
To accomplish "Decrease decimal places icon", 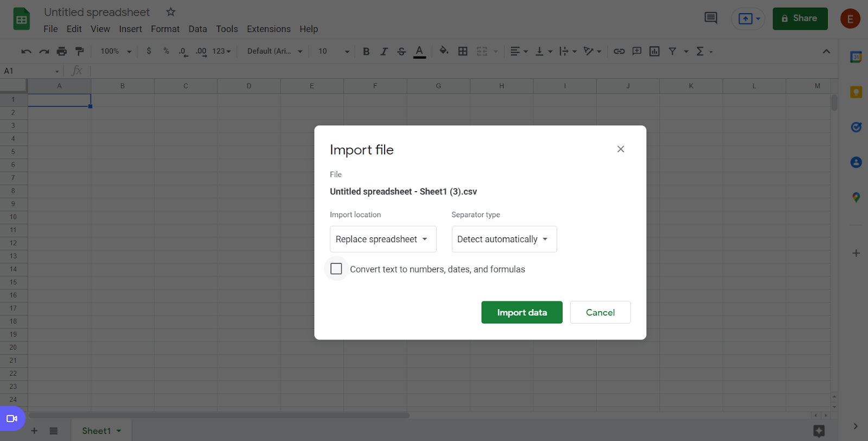I will (x=183, y=51).
